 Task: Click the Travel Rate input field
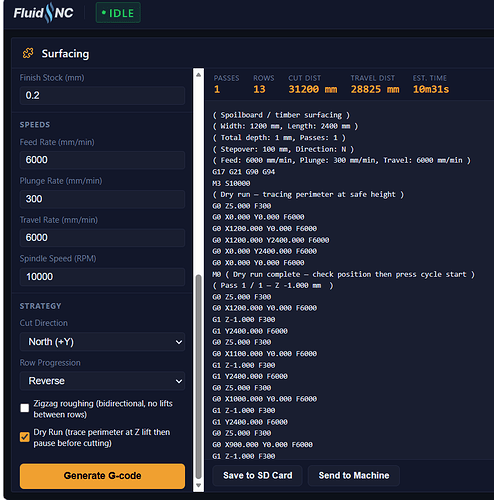(x=102, y=238)
